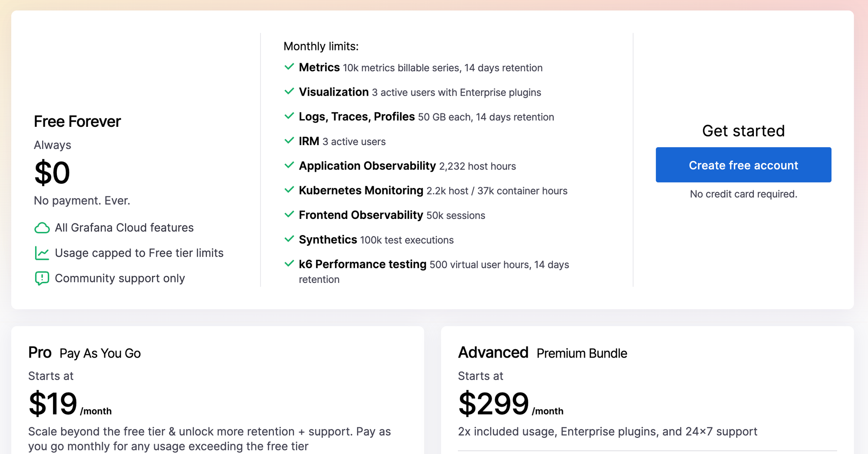Click the checkmark next to Visualization
The width and height of the screenshot is (868, 454).
pos(290,91)
